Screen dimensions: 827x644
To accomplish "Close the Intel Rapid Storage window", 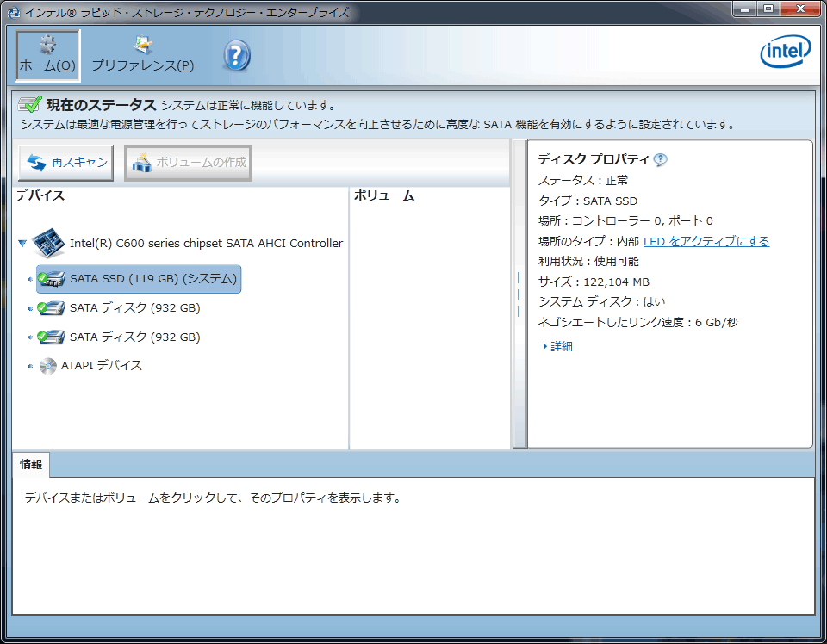I will [800, 9].
